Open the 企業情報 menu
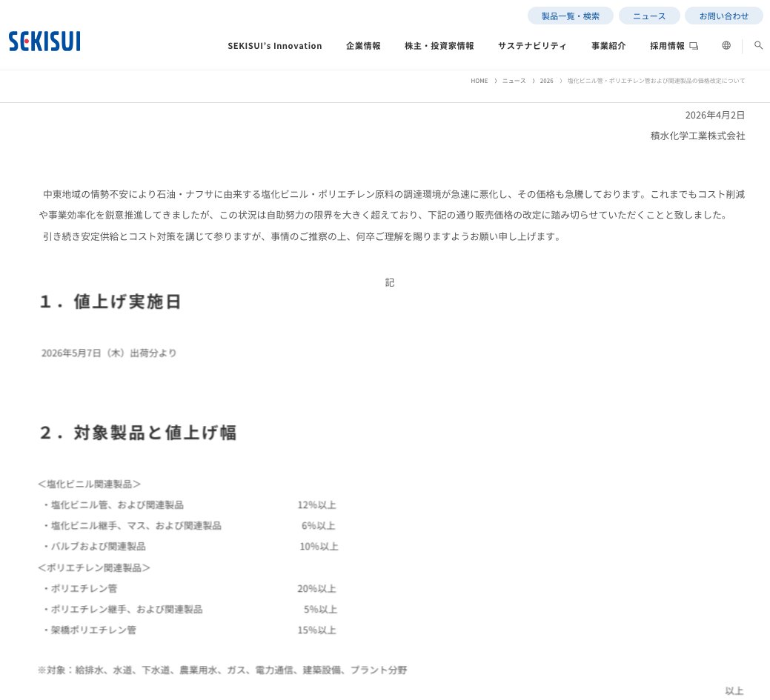The image size is (770, 700). [363, 46]
